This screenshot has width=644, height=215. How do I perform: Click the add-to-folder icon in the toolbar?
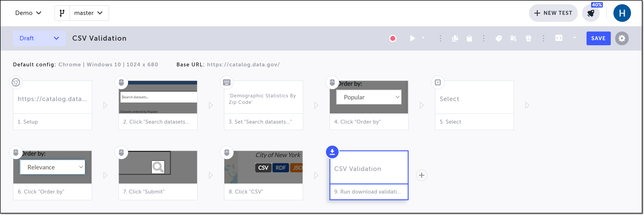tap(513, 38)
